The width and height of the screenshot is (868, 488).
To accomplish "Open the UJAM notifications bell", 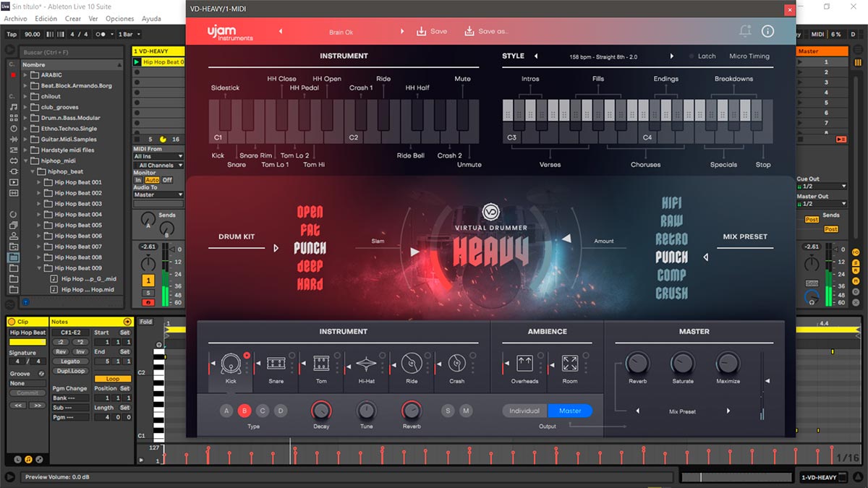I will pyautogui.click(x=745, y=31).
